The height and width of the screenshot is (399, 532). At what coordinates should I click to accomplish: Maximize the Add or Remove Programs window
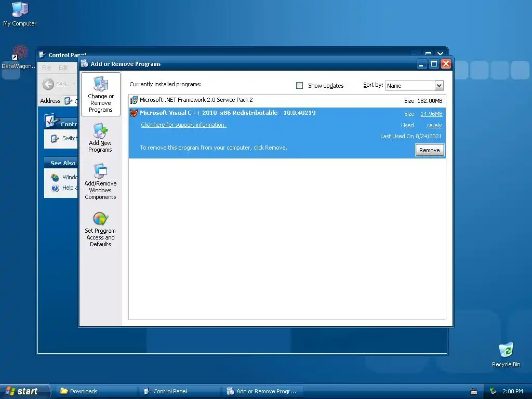tap(434, 64)
